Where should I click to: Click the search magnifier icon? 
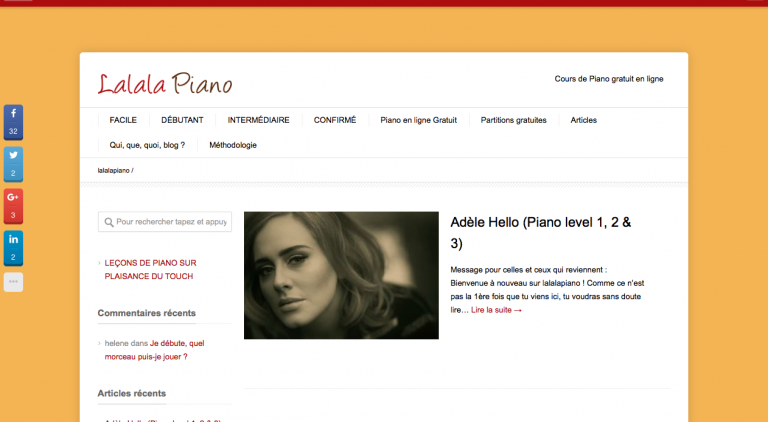[109, 222]
